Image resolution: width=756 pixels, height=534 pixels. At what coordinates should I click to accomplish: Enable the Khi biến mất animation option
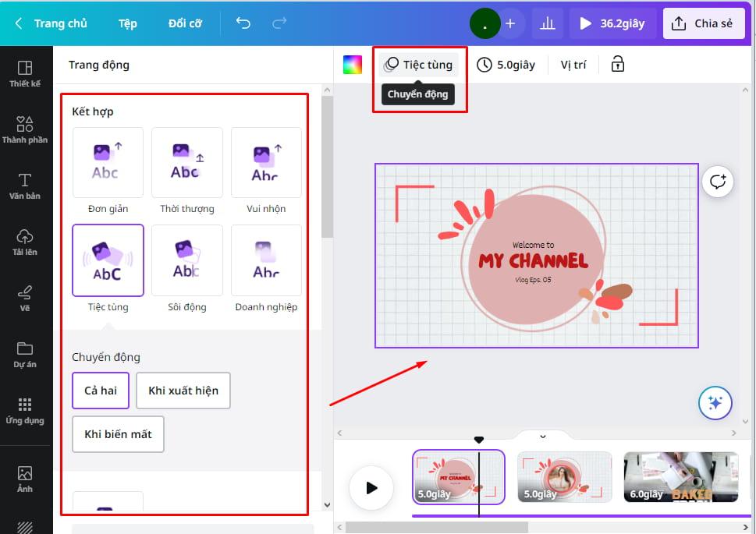click(x=118, y=434)
